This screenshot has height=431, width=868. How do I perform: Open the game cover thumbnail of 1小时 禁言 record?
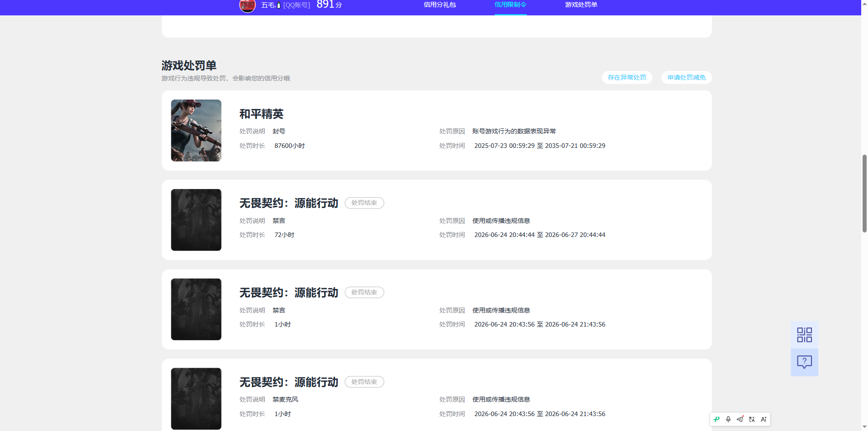[196, 309]
